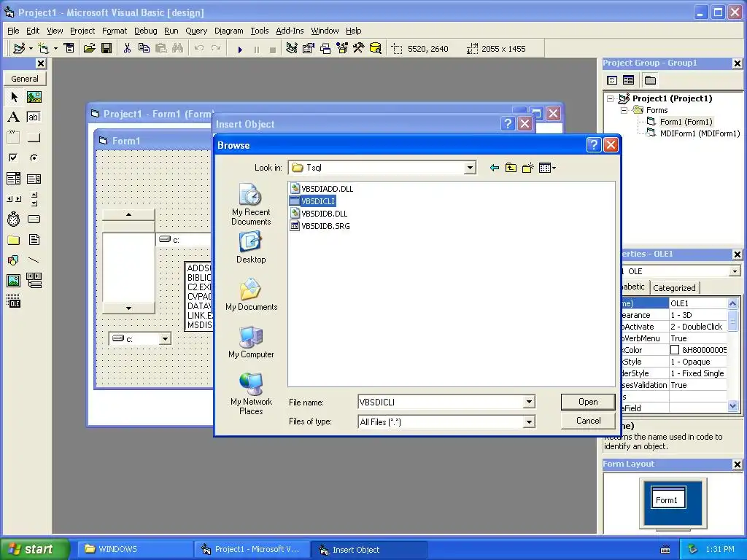Select file VBSDIDB.SRG in the list
Viewport: 747px width, 560px height.
320,226
